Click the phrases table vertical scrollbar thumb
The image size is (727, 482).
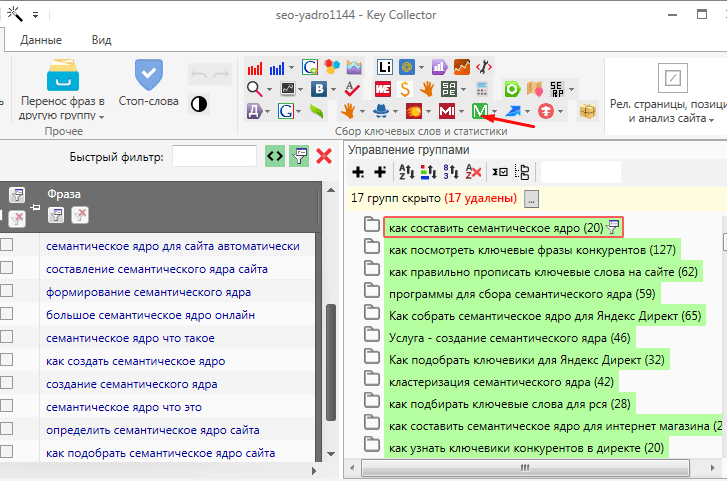tap(331, 362)
